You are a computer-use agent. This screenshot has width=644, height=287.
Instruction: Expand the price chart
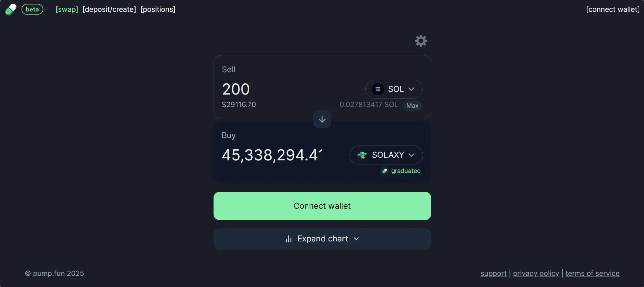click(x=322, y=239)
